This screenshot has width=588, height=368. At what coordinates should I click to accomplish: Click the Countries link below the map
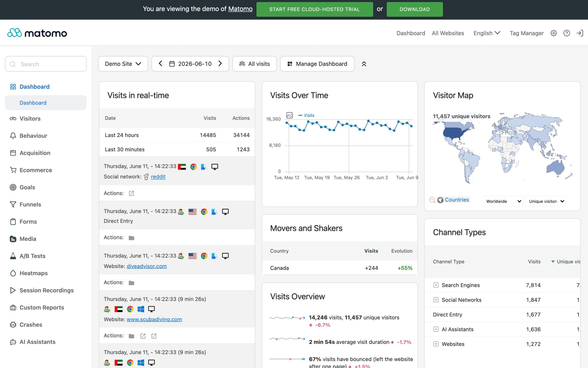point(457,200)
